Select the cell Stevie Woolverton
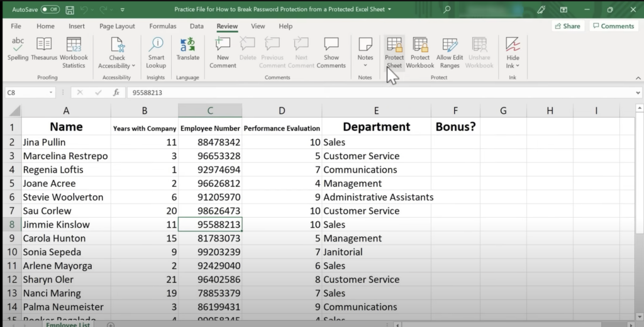 (x=66, y=197)
